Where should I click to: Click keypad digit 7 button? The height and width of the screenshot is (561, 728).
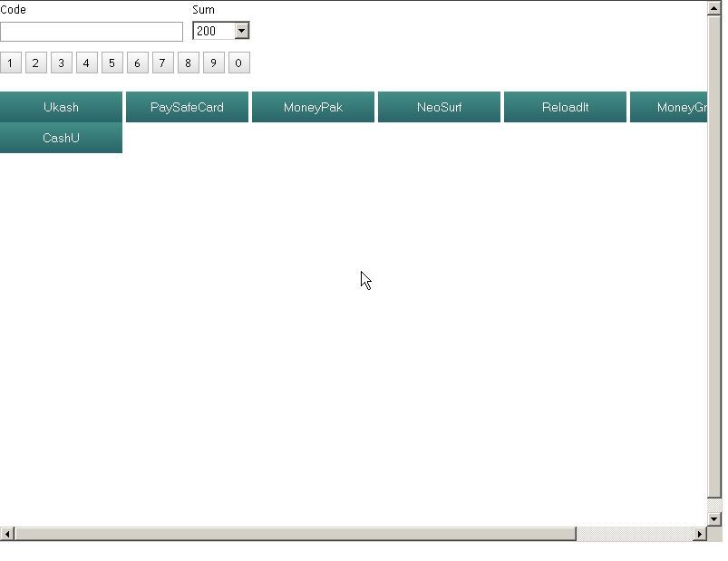[163, 63]
